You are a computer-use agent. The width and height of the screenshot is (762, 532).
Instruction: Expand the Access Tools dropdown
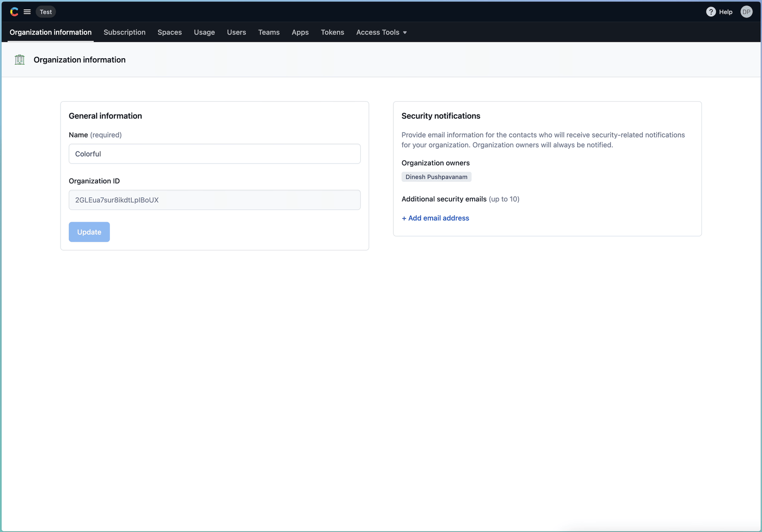click(x=381, y=32)
